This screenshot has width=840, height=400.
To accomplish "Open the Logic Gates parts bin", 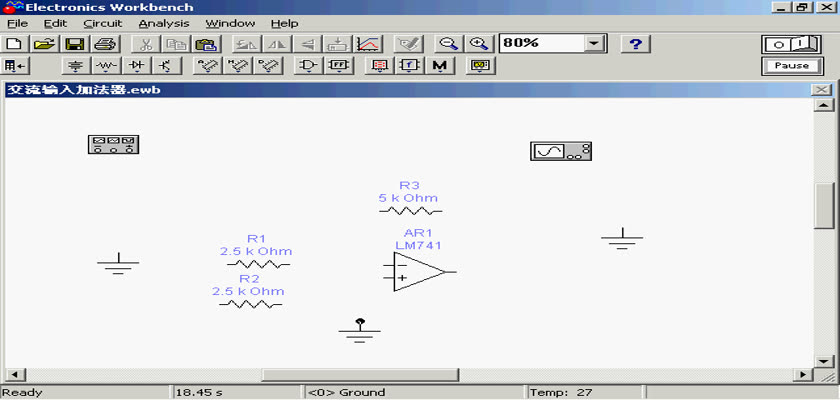I will point(308,66).
